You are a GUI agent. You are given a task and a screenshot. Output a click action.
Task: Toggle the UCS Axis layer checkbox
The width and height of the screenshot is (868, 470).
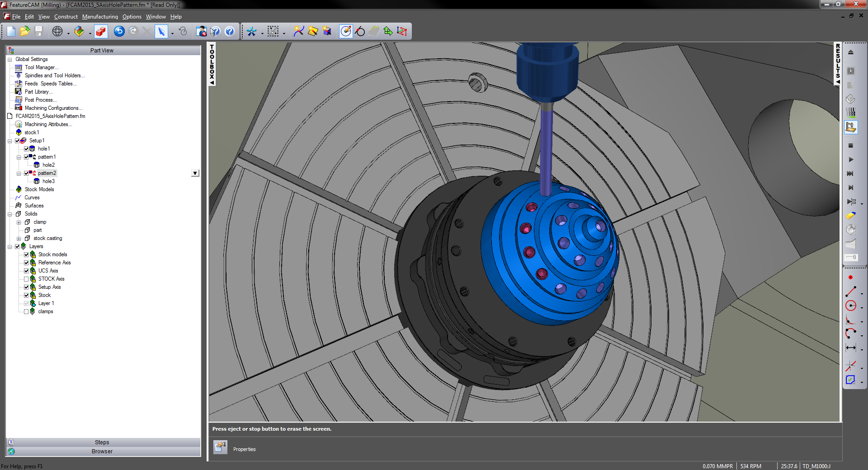(x=26, y=271)
